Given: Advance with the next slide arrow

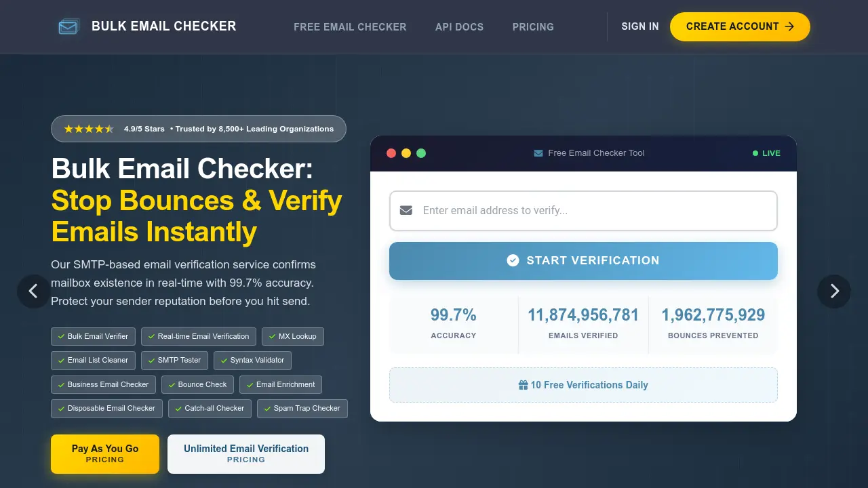Looking at the screenshot, I should coord(834,291).
